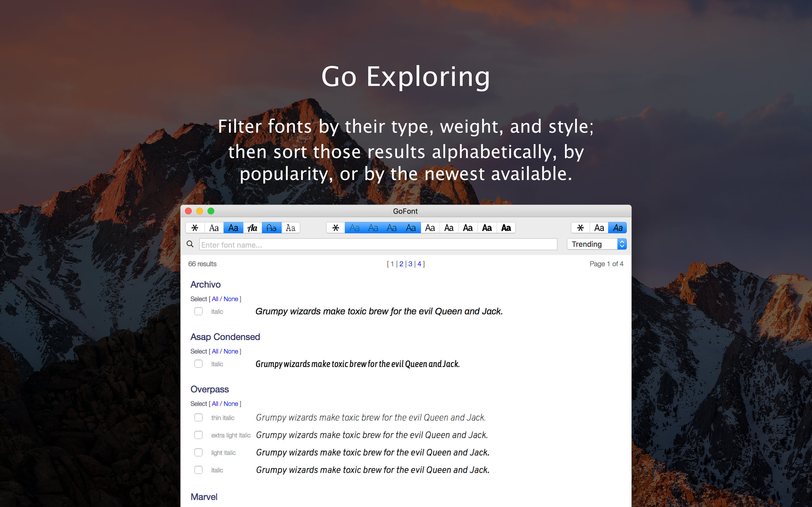Click All under Archivo select options

point(215,299)
